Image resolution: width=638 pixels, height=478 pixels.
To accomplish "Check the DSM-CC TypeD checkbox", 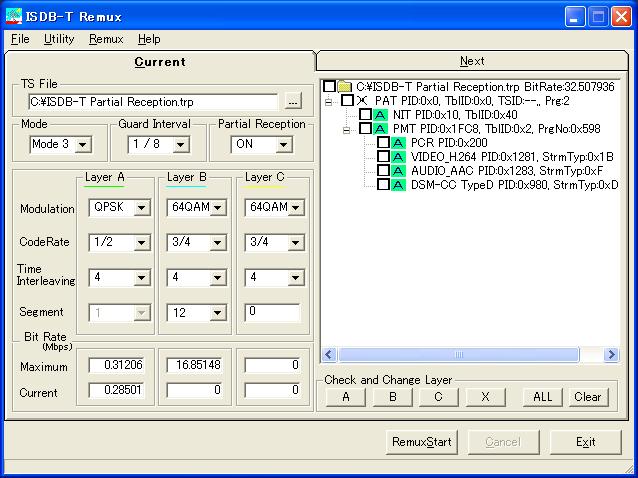I will [x=383, y=185].
